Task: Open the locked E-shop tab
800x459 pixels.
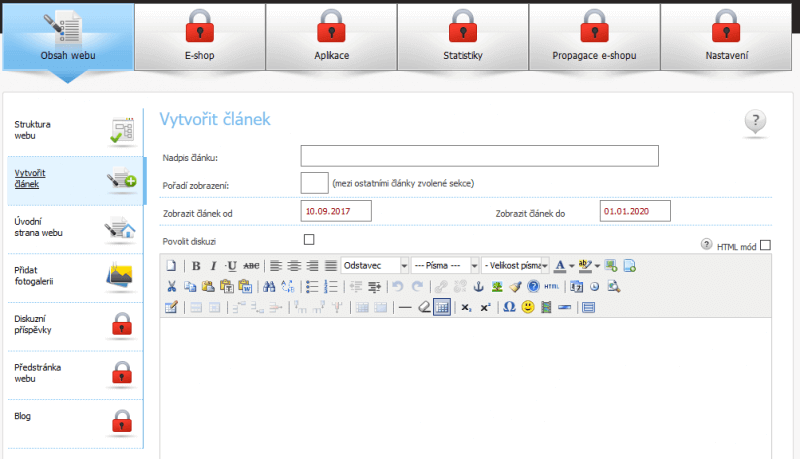Action: point(199,37)
